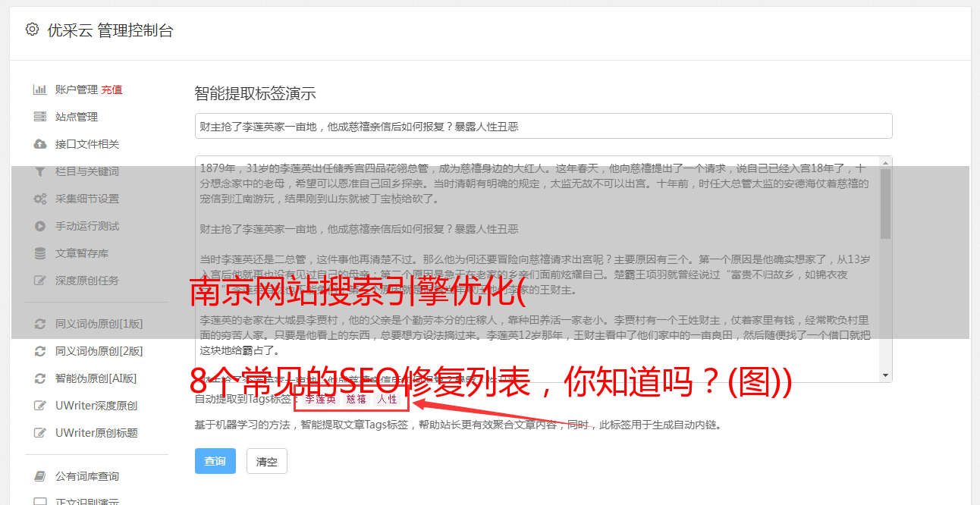
Task: Open 账户管理 bar chart icon
Action: 40,89
